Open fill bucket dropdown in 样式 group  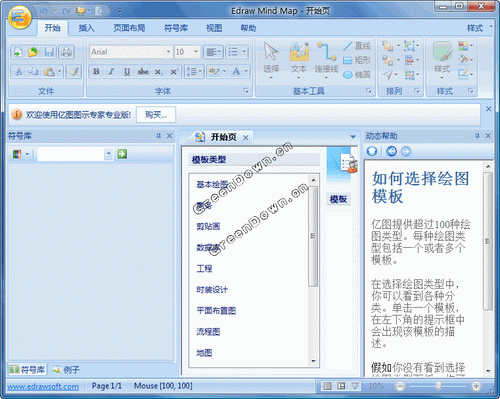(466, 60)
